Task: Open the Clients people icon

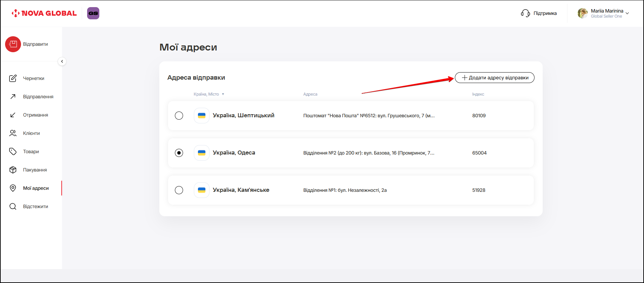Action: tap(13, 133)
